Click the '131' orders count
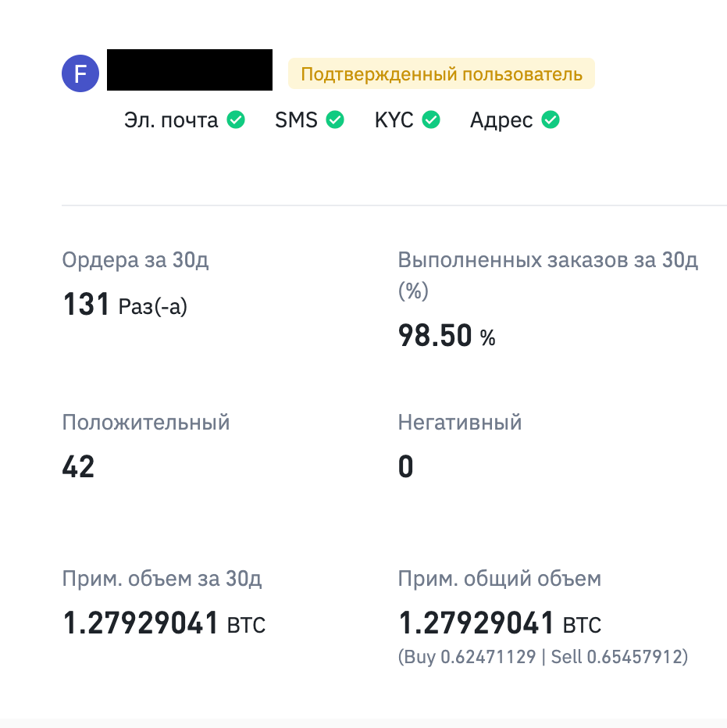727x728 pixels. click(86, 305)
